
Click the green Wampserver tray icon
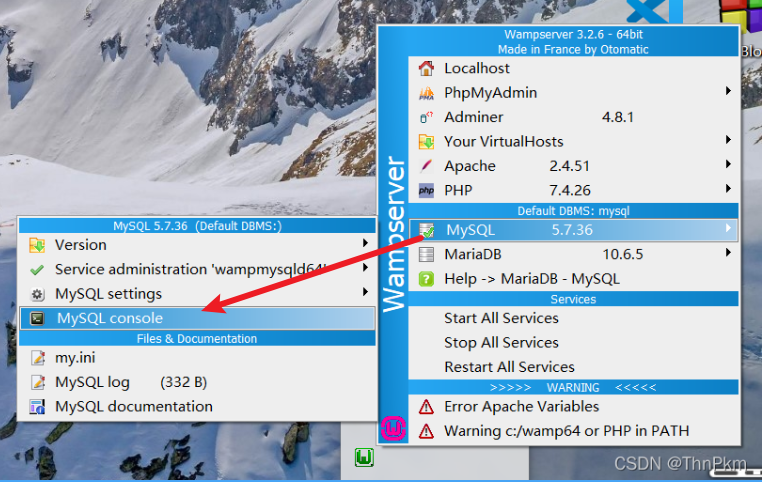[x=364, y=457]
